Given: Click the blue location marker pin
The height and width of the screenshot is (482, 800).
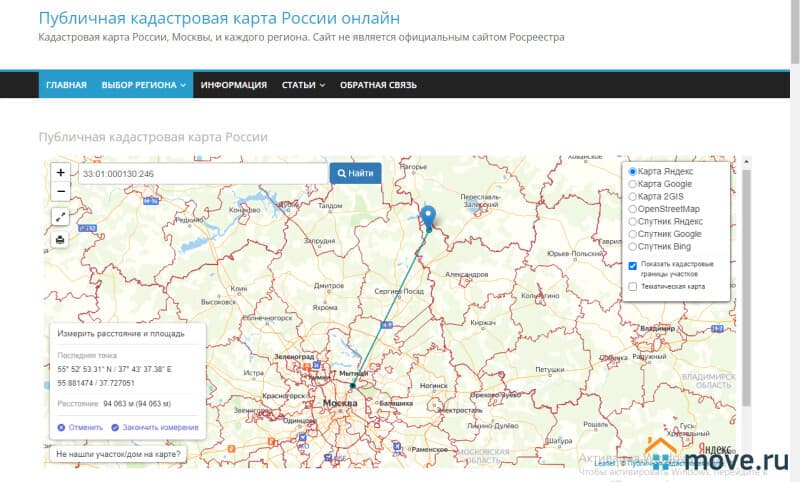Looking at the screenshot, I should pos(428,216).
